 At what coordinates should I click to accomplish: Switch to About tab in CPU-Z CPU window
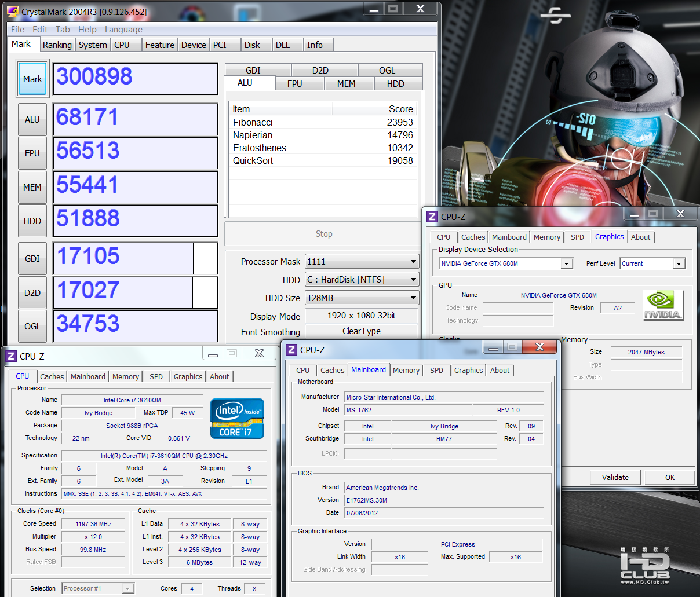[219, 376]
